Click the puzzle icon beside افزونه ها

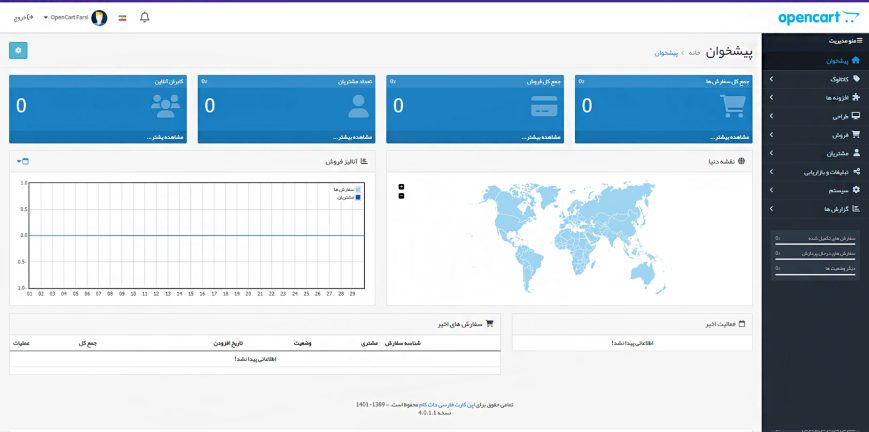point(856,98)
